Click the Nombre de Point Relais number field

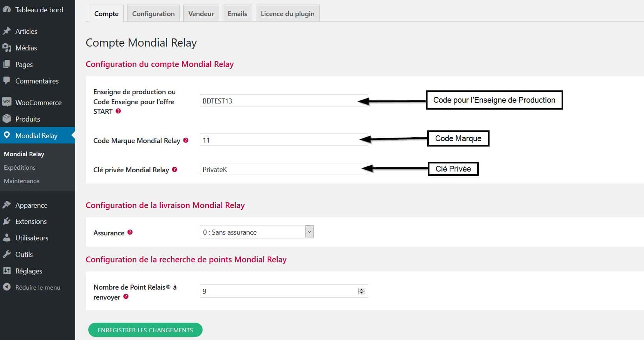(x=284, y=291)
